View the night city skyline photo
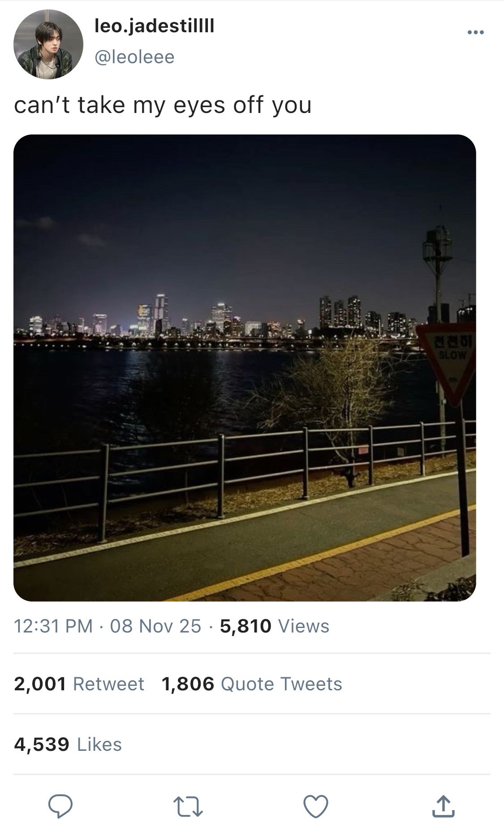 coord(245,368)
